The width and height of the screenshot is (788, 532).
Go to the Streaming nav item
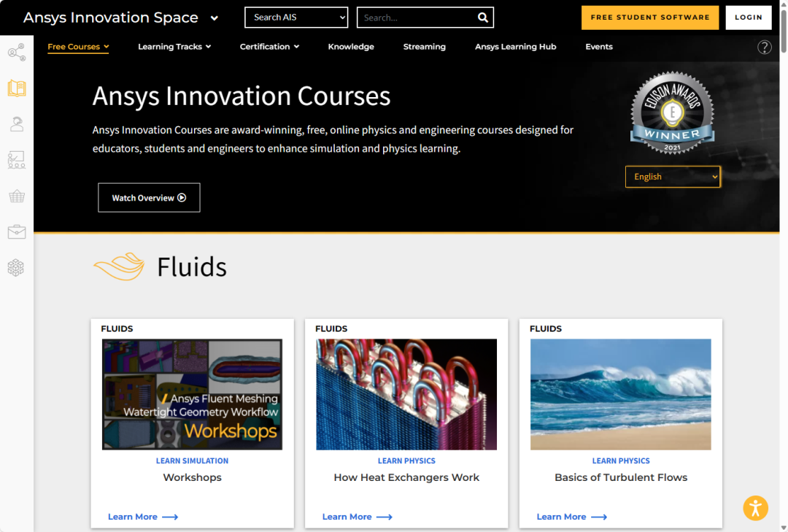coord(424,47)
